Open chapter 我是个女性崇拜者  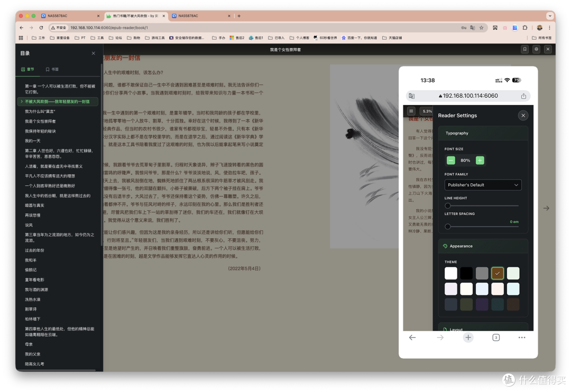[40, 121]
